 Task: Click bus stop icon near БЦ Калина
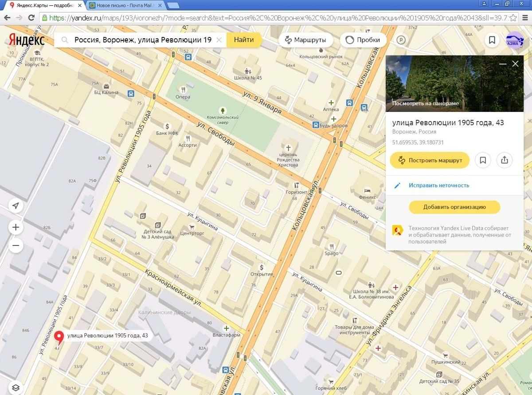[130, 94]
